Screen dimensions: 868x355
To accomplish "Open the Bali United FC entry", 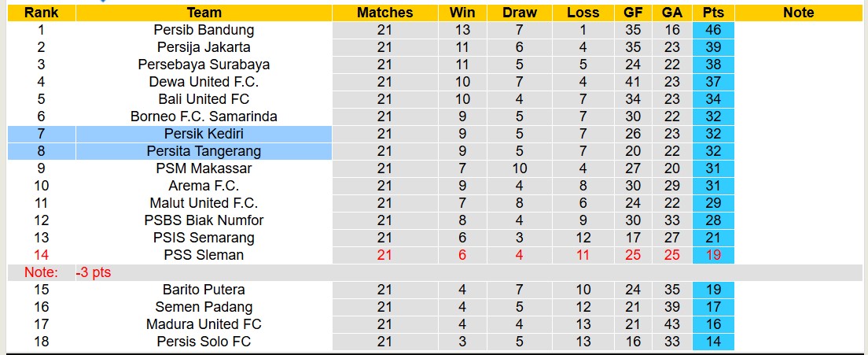I will 204,99.
